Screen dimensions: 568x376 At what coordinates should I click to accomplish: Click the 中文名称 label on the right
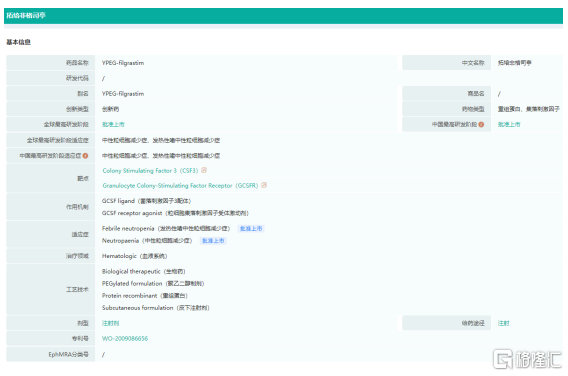pyautogui.click(x=473, y=63)
